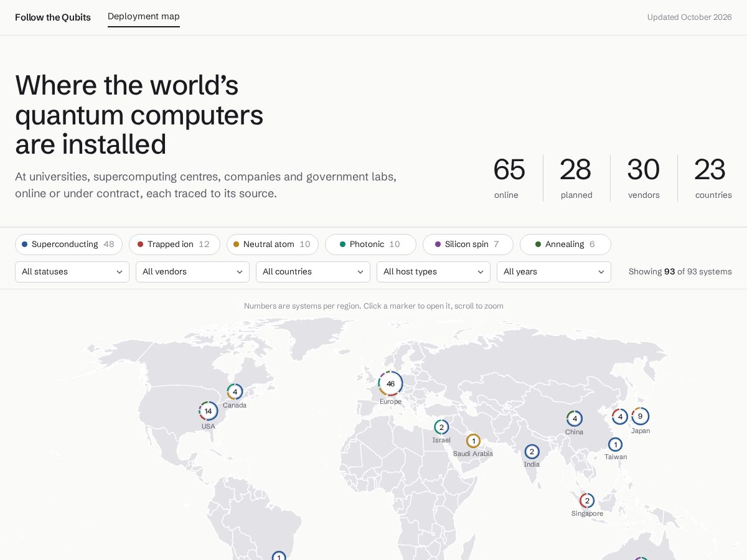Screen dimensions: 747x560
Task: Open the Singapore map marker
Action: click(x=587, y=501)
